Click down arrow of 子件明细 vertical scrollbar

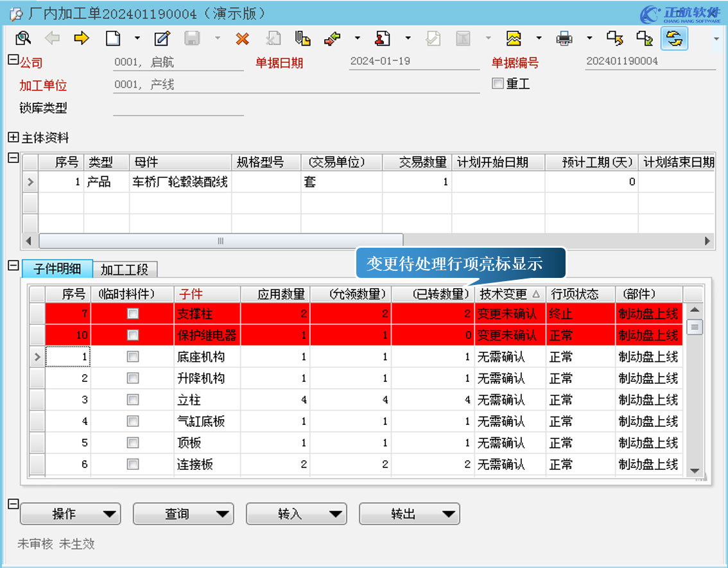point(695,470)
